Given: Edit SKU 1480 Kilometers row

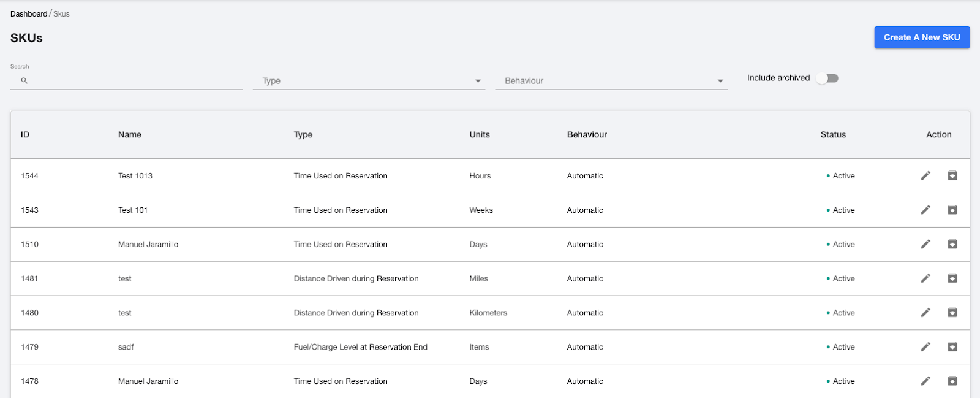Looking at the screenshot, I should point(925,313).
